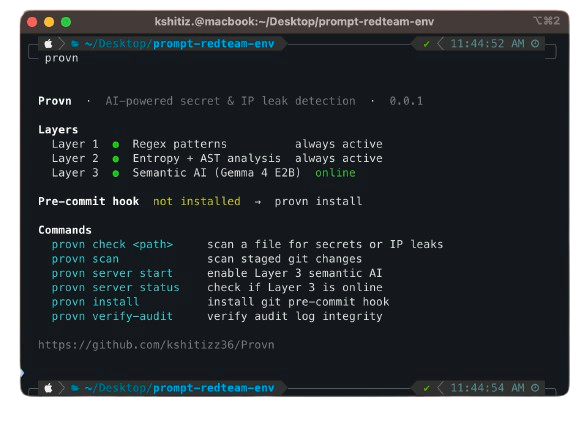Screen dimensions: 584x427
Task: Click the provn install command in Commands list
Action: point(95,302)
